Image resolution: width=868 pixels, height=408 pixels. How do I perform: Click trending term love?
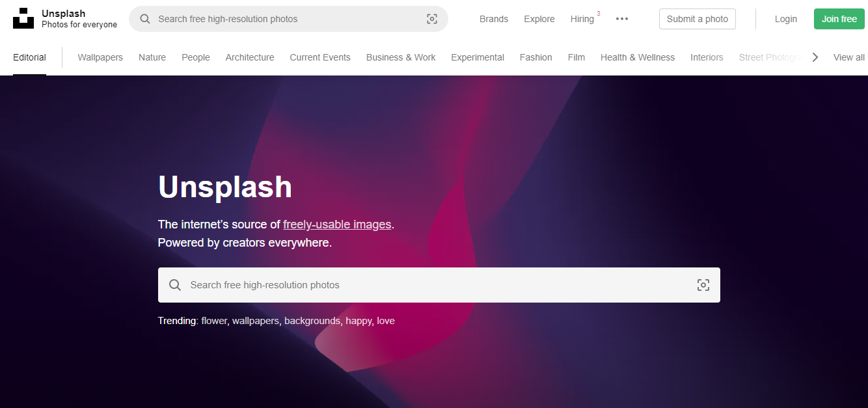[x=386, y=321]
